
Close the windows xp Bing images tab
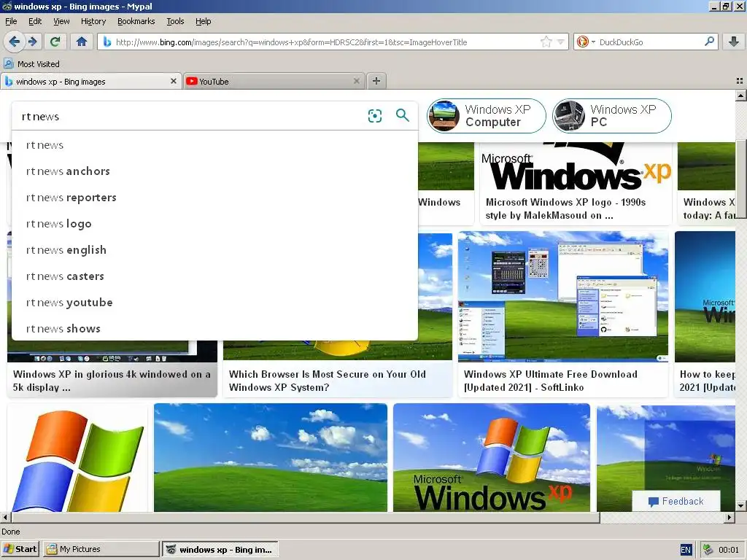pos(174,82)
